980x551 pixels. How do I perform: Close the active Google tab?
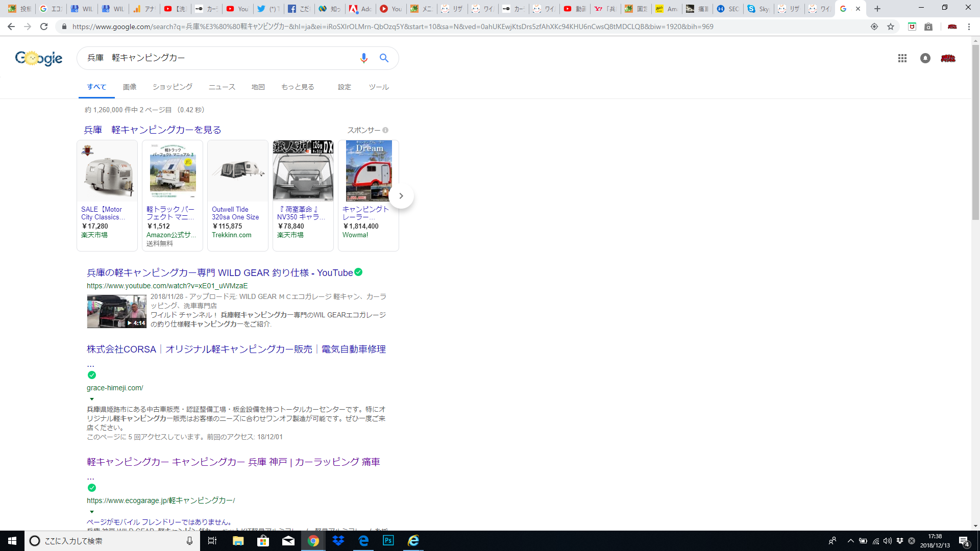(858, 9)
